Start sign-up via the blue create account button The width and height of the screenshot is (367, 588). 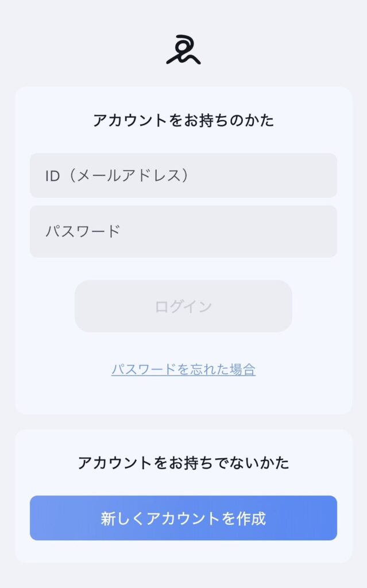tap(183, 518)
